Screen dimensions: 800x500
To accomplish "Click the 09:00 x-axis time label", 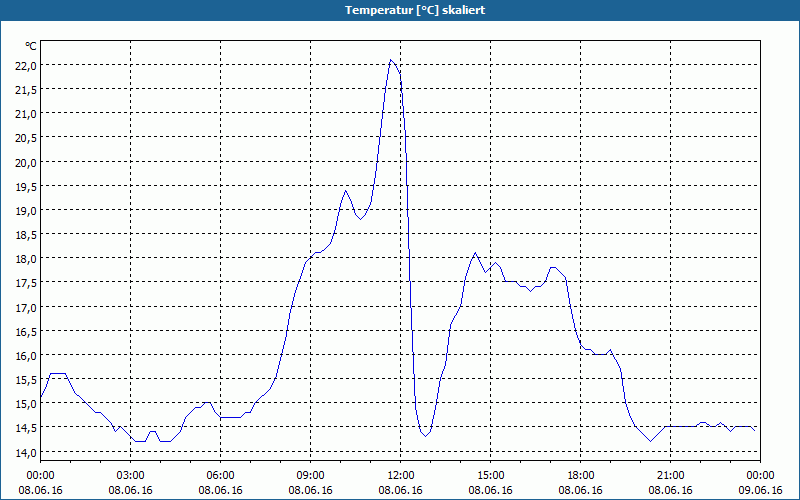I will pyautogui.click(x=310, y=475).
